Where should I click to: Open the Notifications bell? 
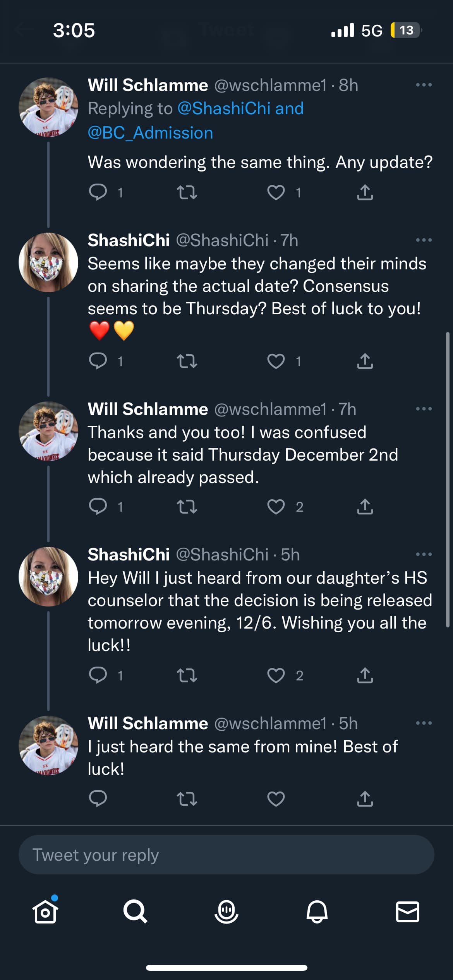pos(317,911)
